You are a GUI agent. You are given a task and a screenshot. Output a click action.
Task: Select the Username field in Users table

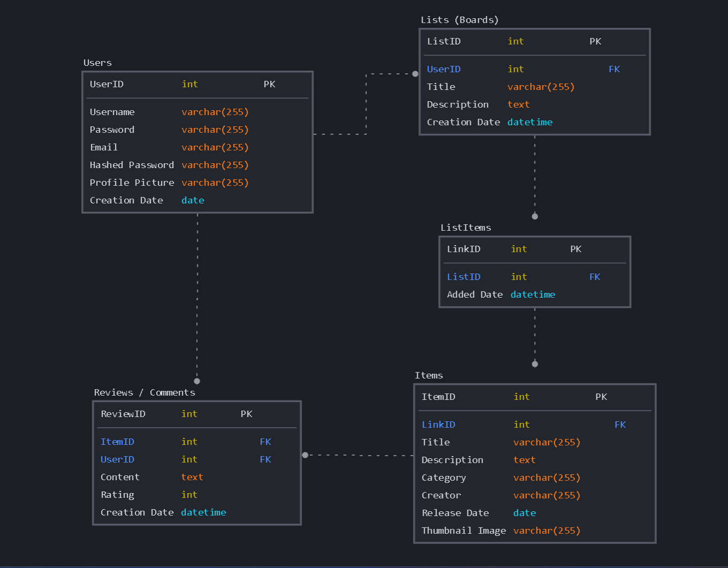tap(112, 112)
